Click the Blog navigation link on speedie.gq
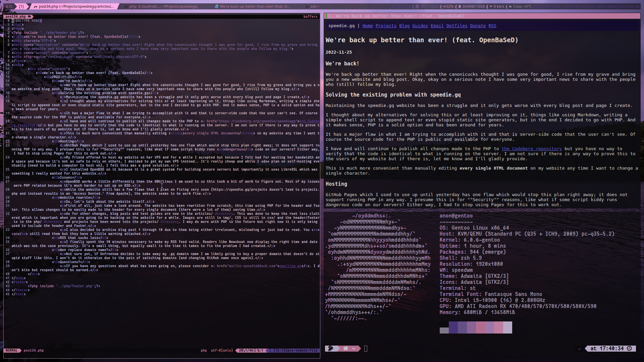 tap(404, 25)
